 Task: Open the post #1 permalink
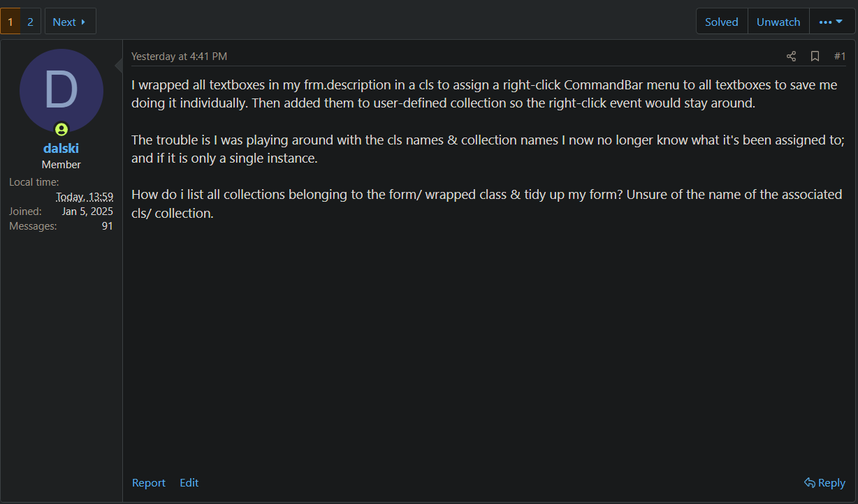[x=840, y=57]
